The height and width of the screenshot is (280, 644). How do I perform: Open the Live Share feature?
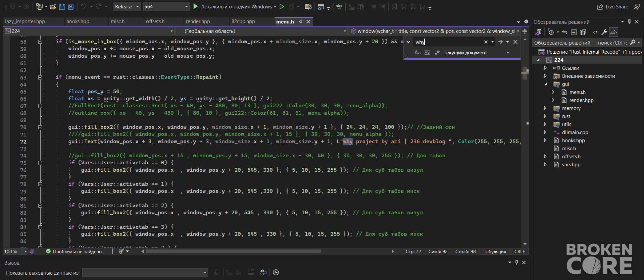(x=613, y=6)
